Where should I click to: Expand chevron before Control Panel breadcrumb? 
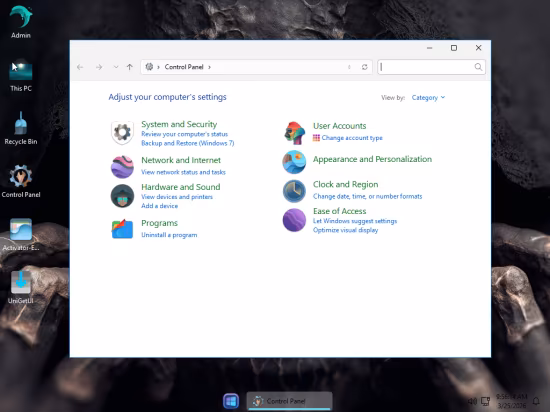[159, 67]
